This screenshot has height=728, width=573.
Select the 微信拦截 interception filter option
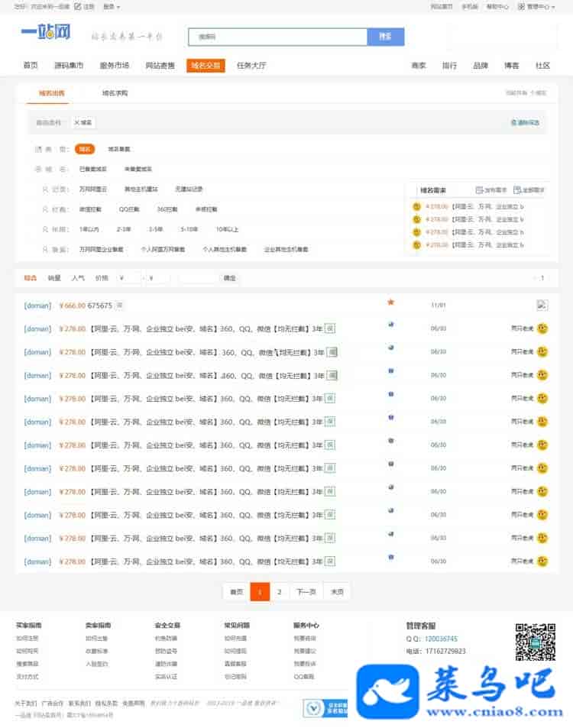(x=90, y=209)
